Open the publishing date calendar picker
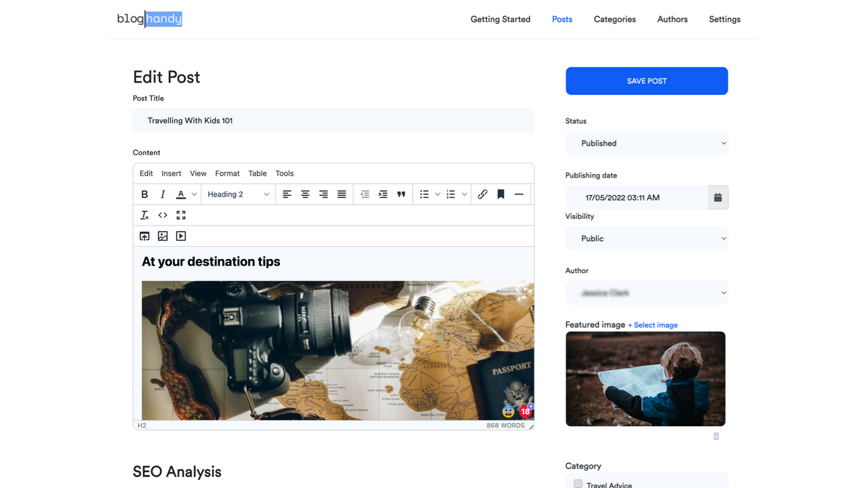Viewport: 868px width, 488px height. (717, 197)
